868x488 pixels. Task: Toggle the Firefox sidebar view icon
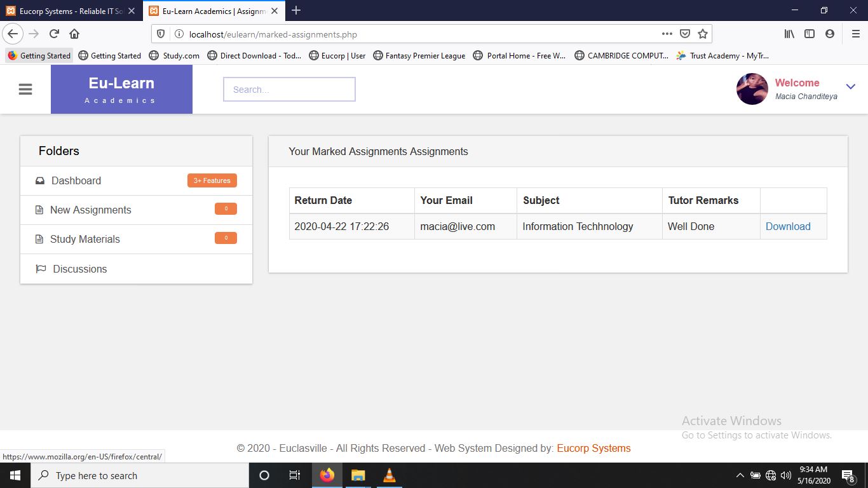[810, 34]
